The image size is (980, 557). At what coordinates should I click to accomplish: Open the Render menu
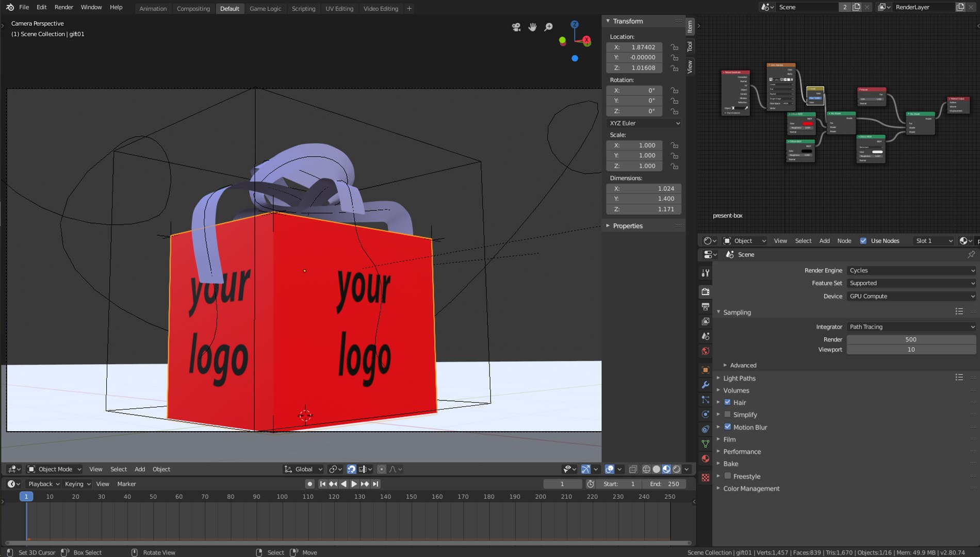[63, 7]
